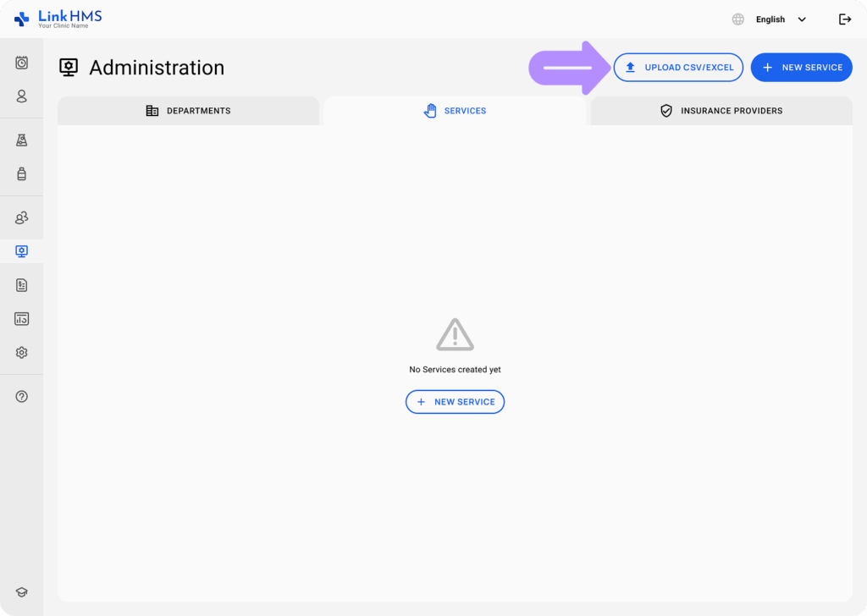This screenshot has width=867, height=616.
Task: Select the Administration monitor sidebar icon
Action: click(x=21, y=251)
